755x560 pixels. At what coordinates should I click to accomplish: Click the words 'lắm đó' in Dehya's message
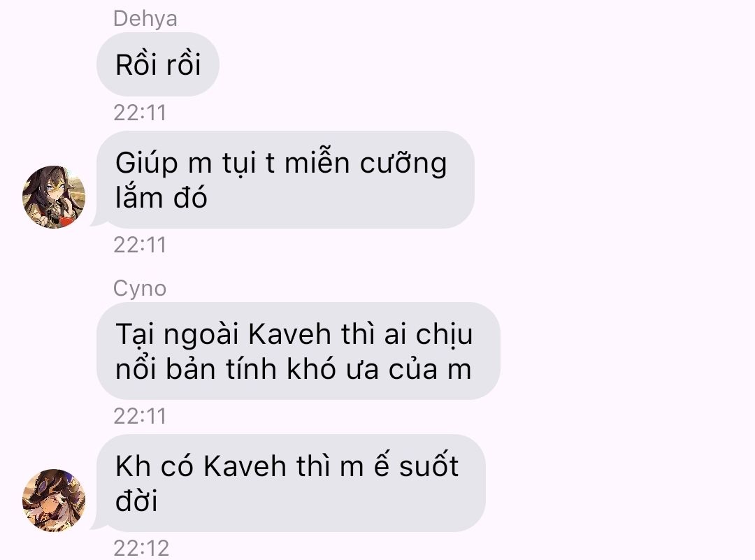pos(161,197)
